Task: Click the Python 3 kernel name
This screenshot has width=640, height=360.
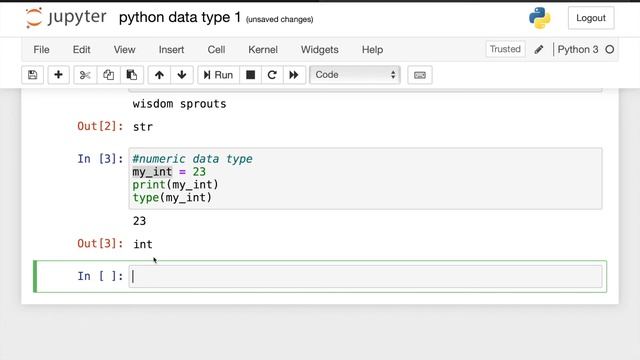Action: point(578,49)
